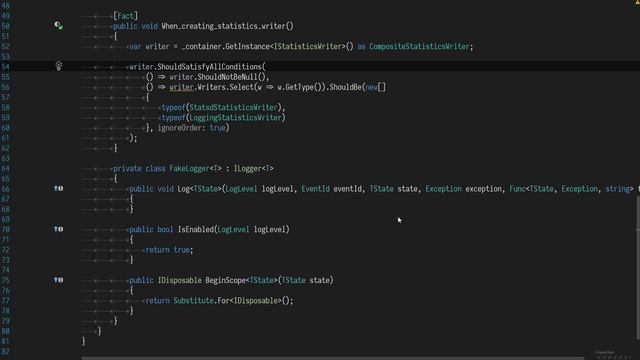
Task: Click StatsdStatisticsWriter inside typeof
Action: [233, 107]
